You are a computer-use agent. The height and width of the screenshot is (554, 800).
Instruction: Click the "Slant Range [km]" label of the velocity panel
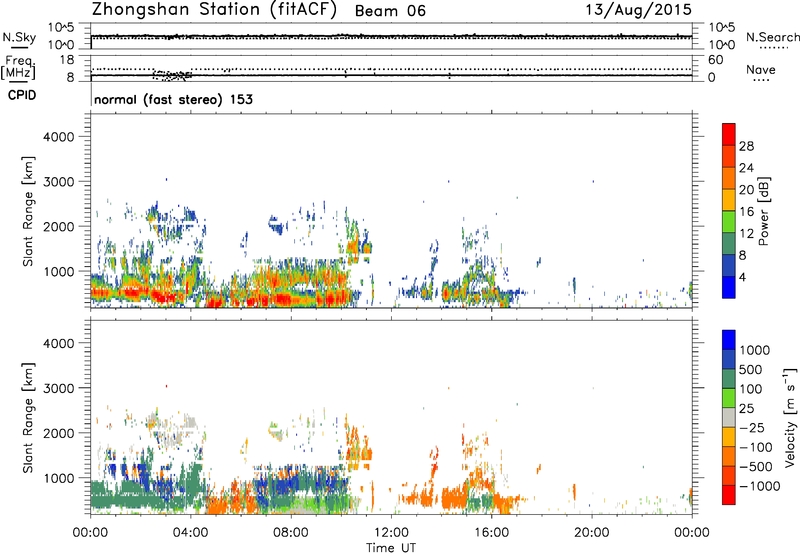pyautogui.click(x=28, y=418)
